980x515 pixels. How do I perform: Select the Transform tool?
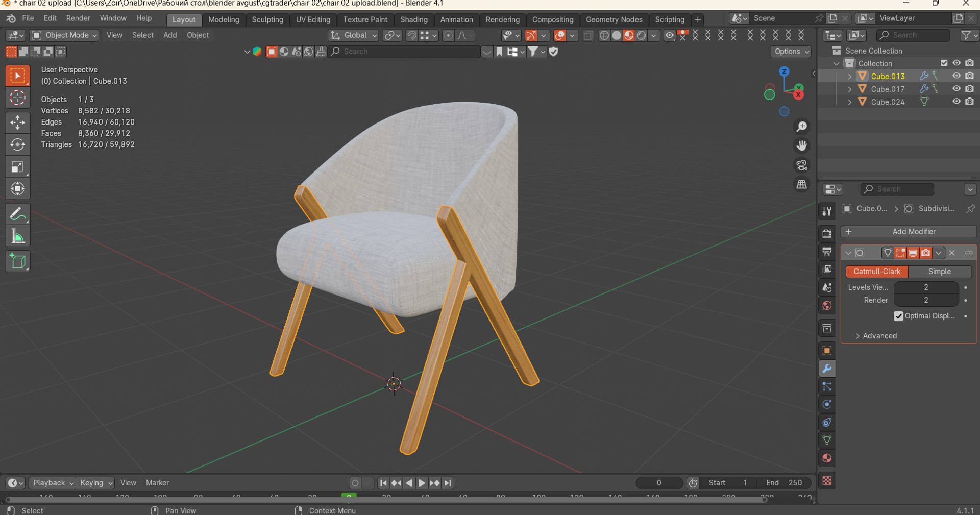click(18, 189)
